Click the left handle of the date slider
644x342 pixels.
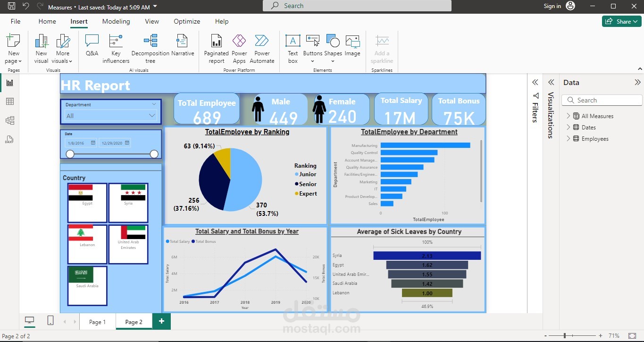pyautogui.click(x=70, y=154)
